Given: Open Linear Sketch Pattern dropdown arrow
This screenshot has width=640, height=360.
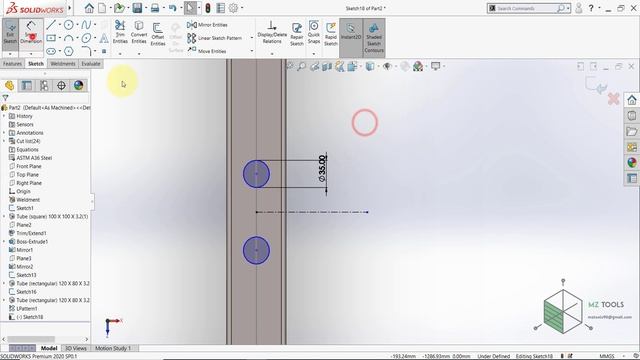Looking at the screenshot, I should pyautogui.click(x=251, y=38).
